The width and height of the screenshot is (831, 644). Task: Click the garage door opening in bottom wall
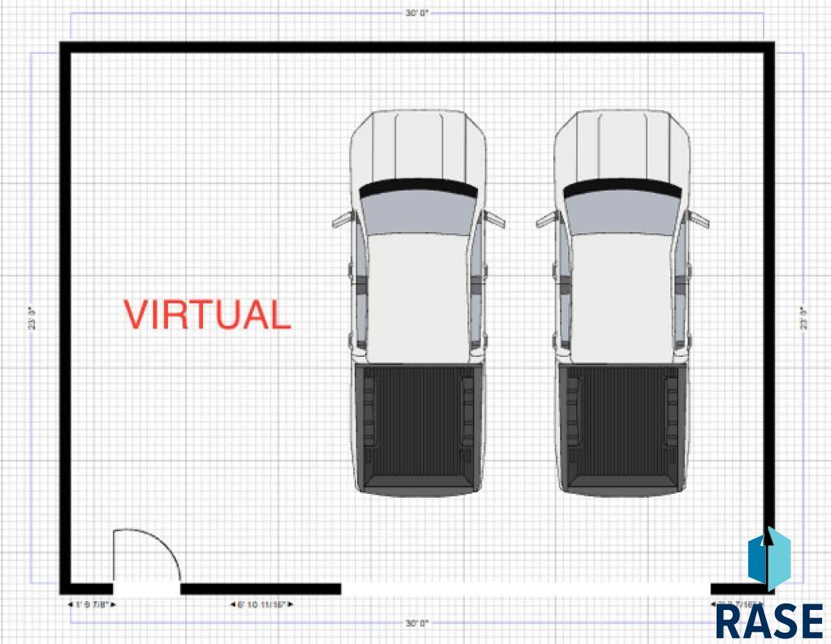(x=525, y=588)
